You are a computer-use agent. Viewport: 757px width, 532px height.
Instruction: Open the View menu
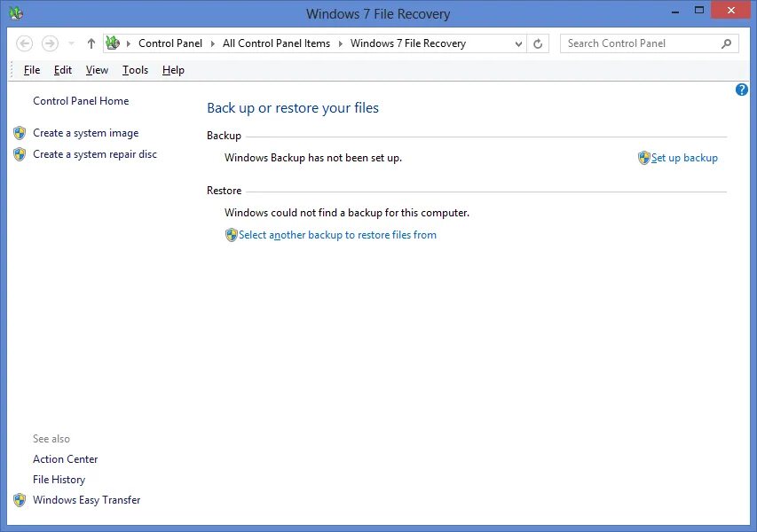tap(97, 70)
